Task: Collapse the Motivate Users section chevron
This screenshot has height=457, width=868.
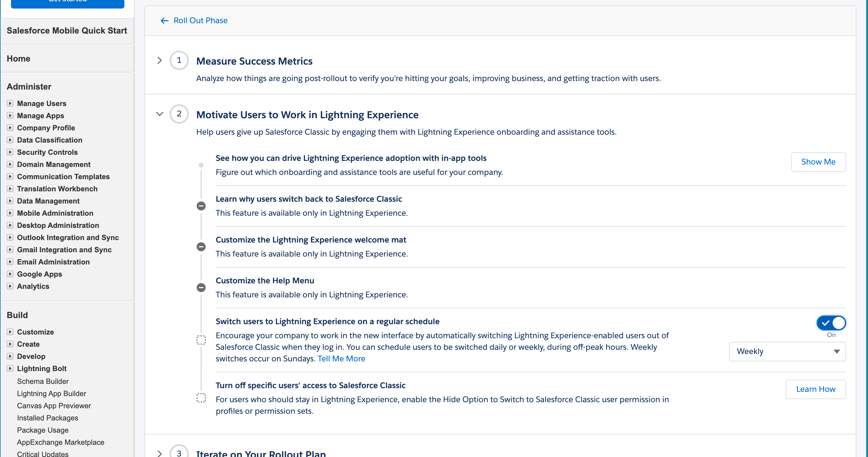Action: click(160, 114)
